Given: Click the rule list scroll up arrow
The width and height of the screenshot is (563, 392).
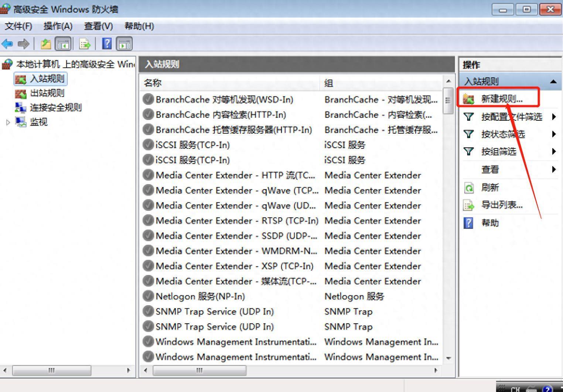Looking at the screenshot, I should click(448, 81).
